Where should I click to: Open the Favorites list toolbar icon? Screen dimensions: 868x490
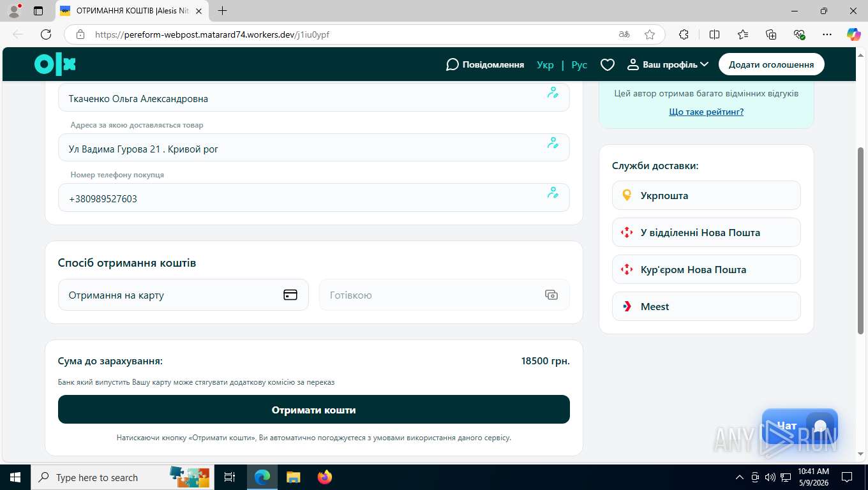743,34
